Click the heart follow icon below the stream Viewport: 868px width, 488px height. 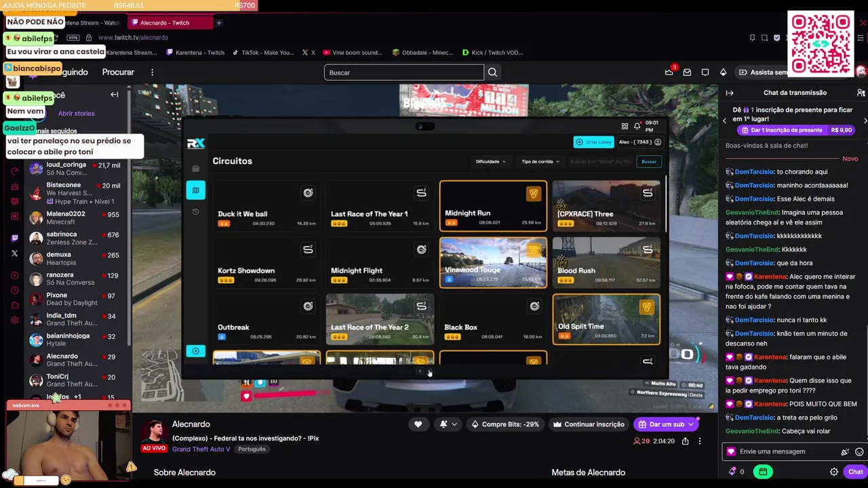(x=418, y=424)
